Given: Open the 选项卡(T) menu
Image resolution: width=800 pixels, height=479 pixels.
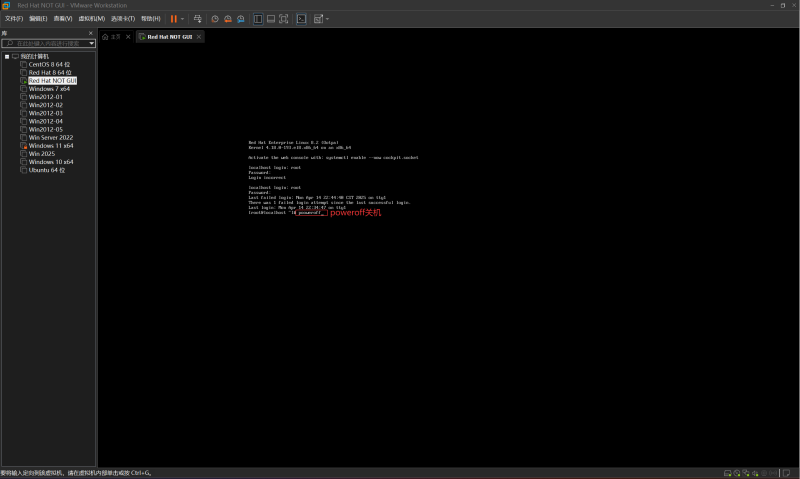Looking at the screenshot, I should pos(123,19).
